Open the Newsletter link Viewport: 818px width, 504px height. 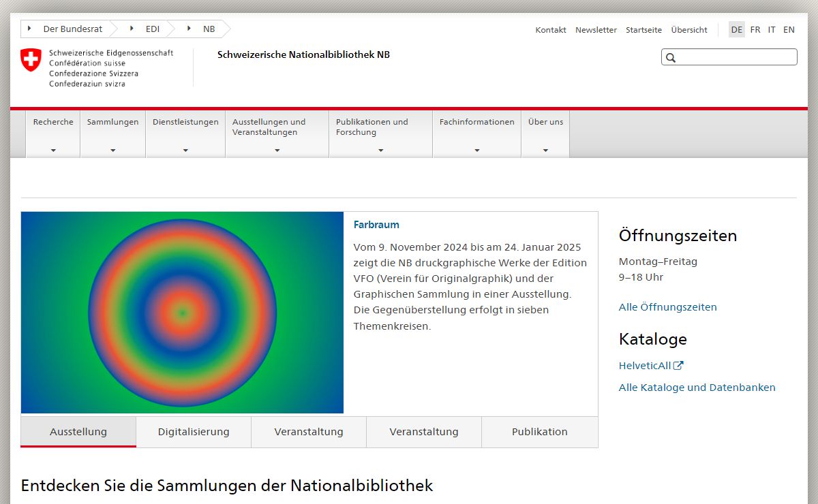(596, 30)
